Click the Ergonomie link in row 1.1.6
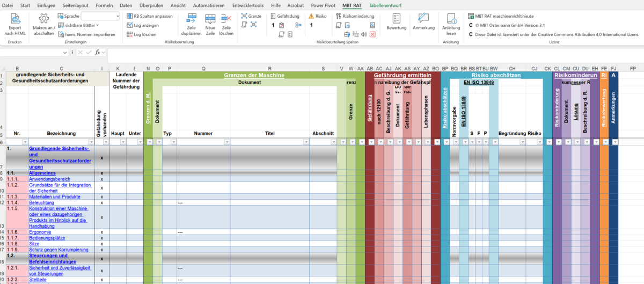 [x=41, y=232]
